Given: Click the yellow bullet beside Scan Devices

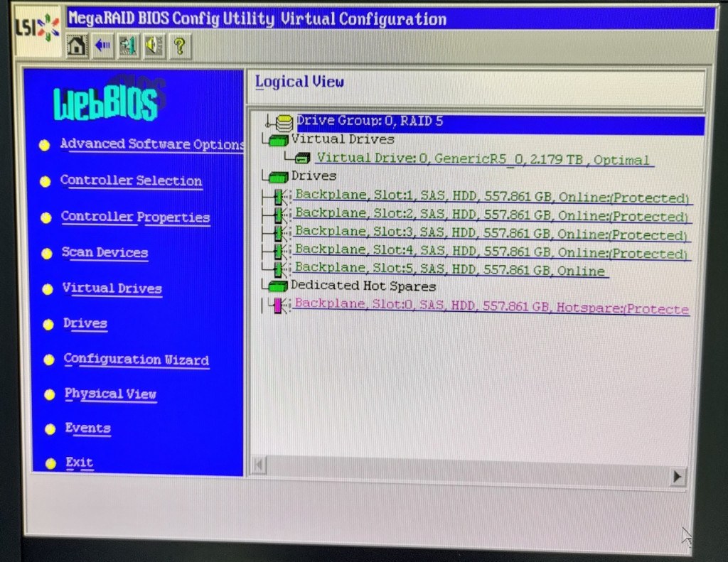Looking at the screenshot, I should click(x=46, y=254).
